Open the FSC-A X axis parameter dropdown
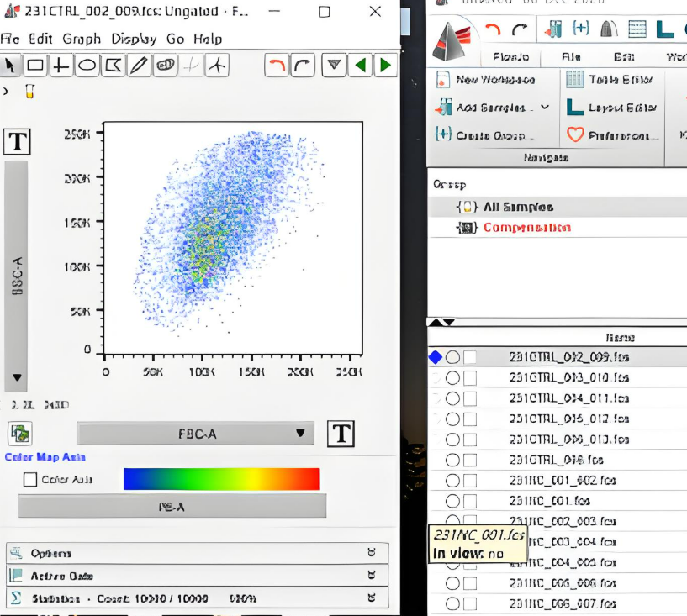 click(195, 434)
